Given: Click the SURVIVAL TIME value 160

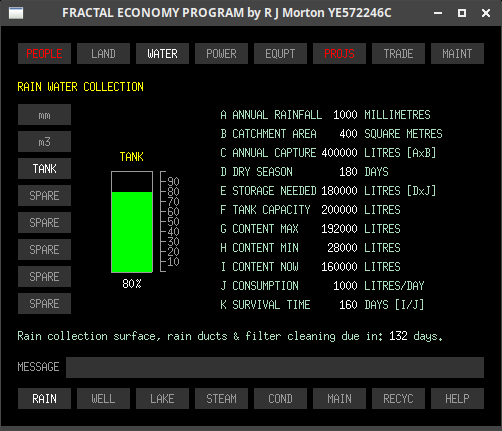Looking at the screenshot, I should coord(348,305).
